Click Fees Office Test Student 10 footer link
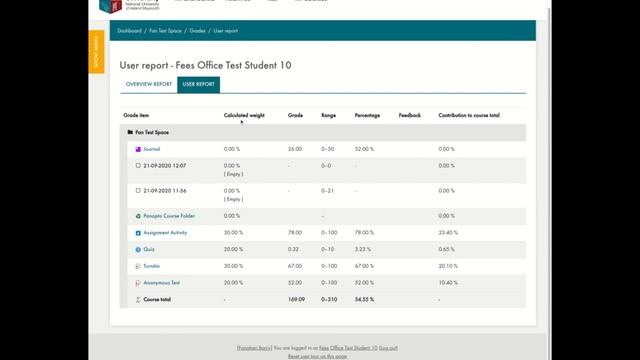The height and width of the screenshot is (360, 640). [x=348, y=348]
